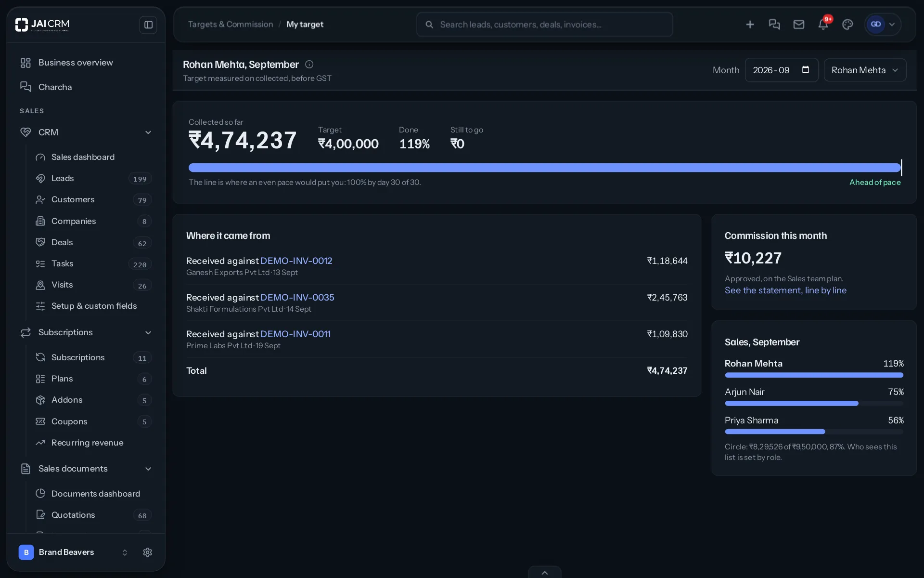Viewport: 924px width, 578px height.
Task: Collapse the CRM section chevron
Action: [148, 132]
